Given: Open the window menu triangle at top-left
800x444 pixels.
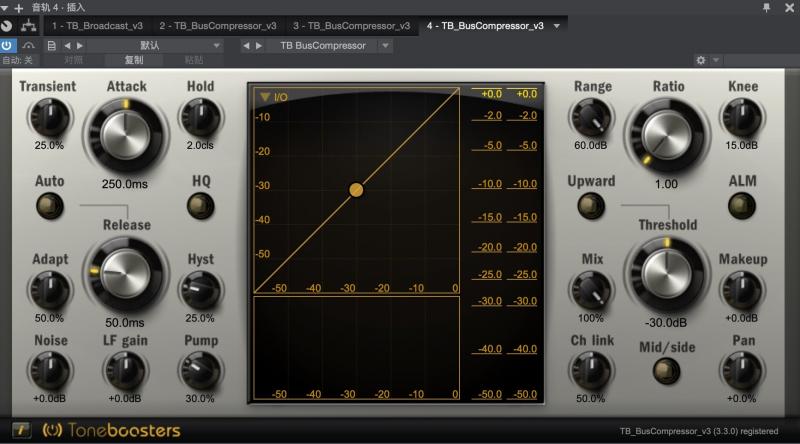Looking at the screenshot, I should tap(5, 8).
